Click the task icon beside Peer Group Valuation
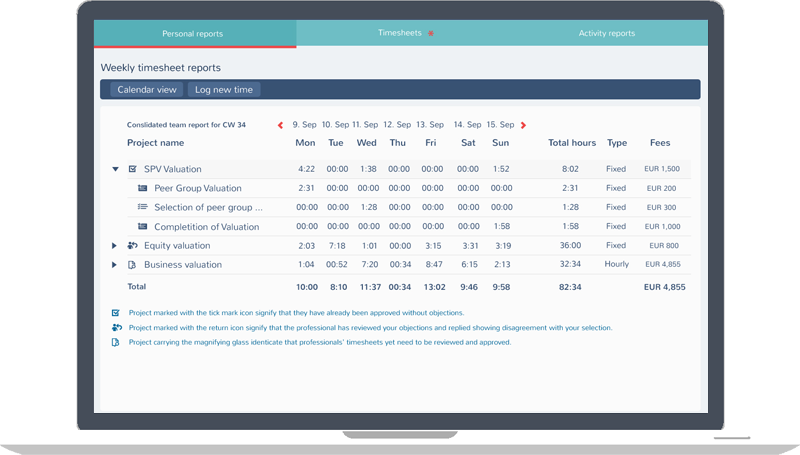This screenshot has height=455, width=800. click(143, 188)
